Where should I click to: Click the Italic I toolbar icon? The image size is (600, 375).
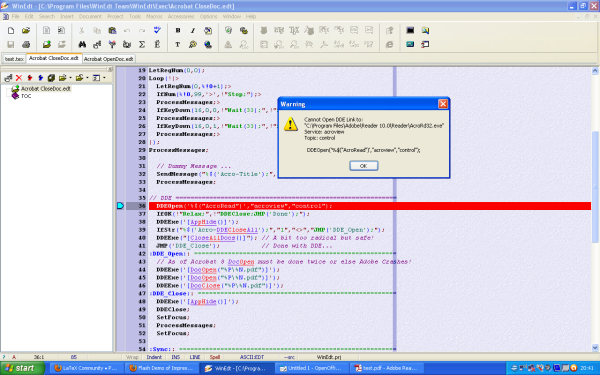tap(193, 30)
